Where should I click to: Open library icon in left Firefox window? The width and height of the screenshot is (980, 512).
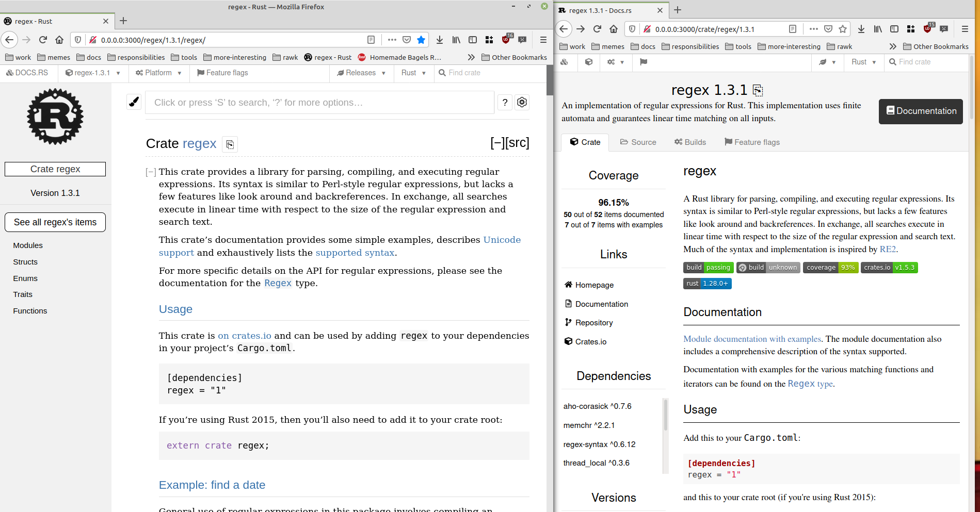click(x=456, y=40)
